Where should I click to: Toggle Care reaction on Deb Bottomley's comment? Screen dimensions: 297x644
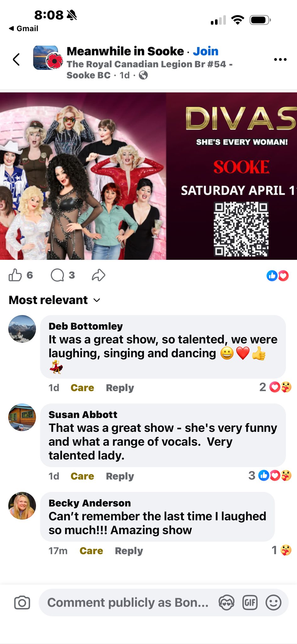82,388
